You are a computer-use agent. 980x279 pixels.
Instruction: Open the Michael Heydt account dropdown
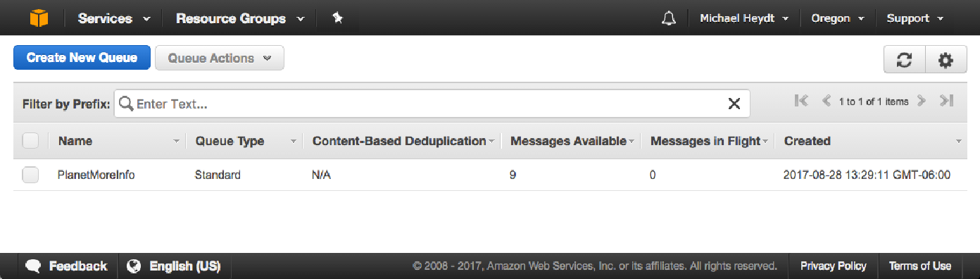(744, 18)
